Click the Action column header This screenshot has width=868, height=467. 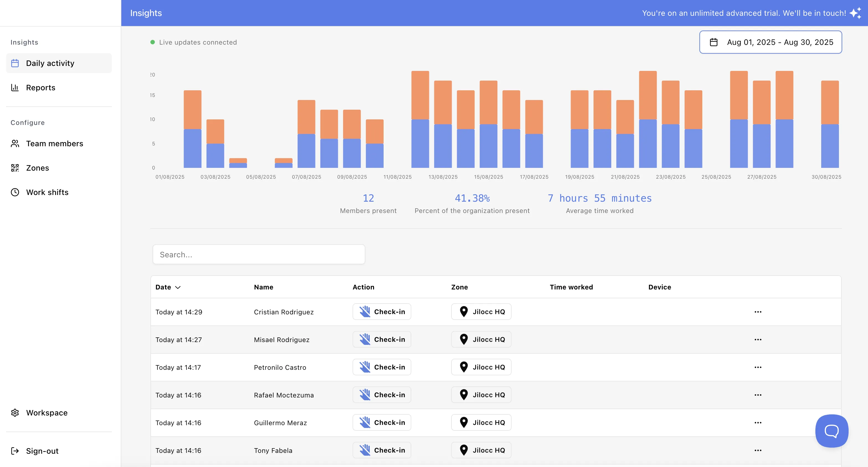coord(363,287)
